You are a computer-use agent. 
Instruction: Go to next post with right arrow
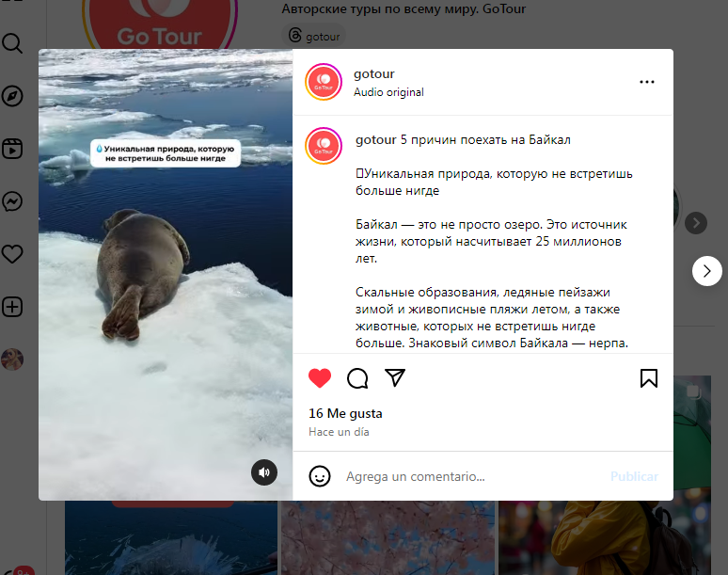click(x=706, y=271)
